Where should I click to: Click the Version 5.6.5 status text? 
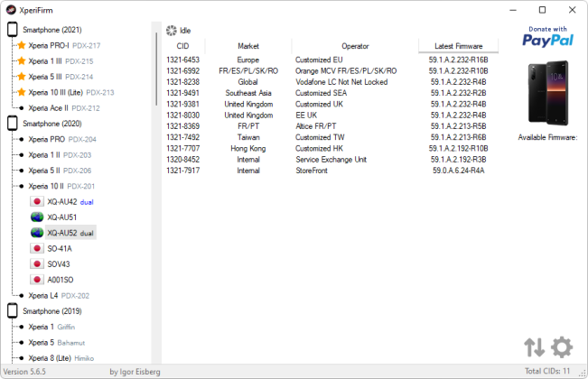click(x=24, y=372)
